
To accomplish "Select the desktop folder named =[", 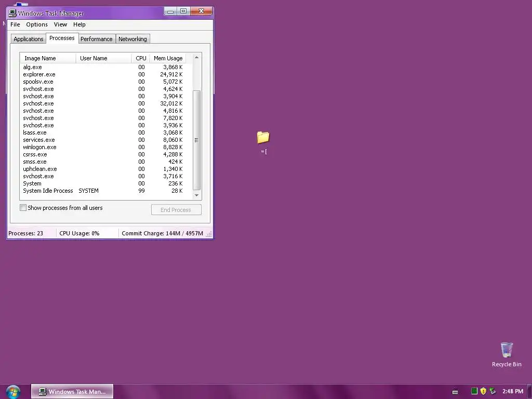I will point(263,142).
